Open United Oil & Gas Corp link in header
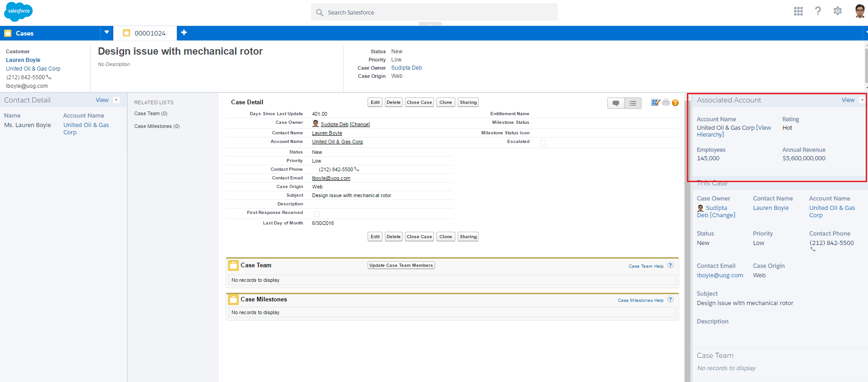 [x=33, y=69]
